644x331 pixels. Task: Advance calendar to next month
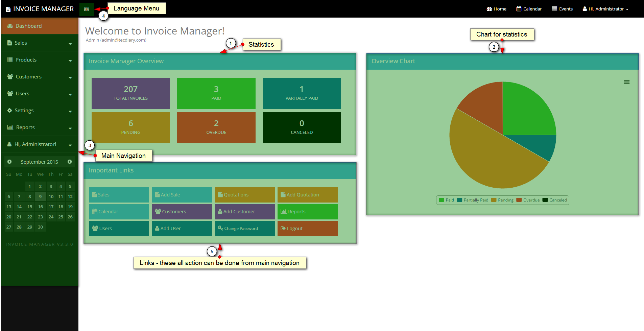tap(70, 162)
